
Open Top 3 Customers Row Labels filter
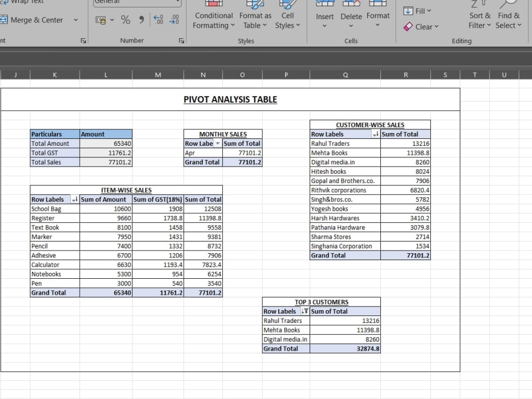(x=305, y=311)
